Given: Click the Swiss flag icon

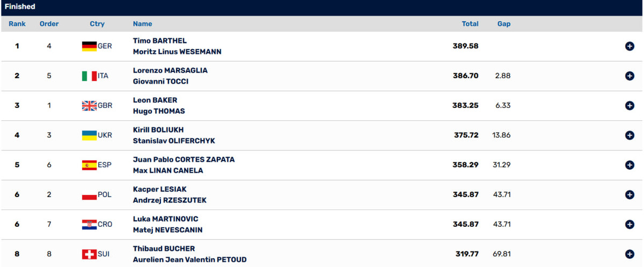Looking at the screenshot, I should (89, 254).
